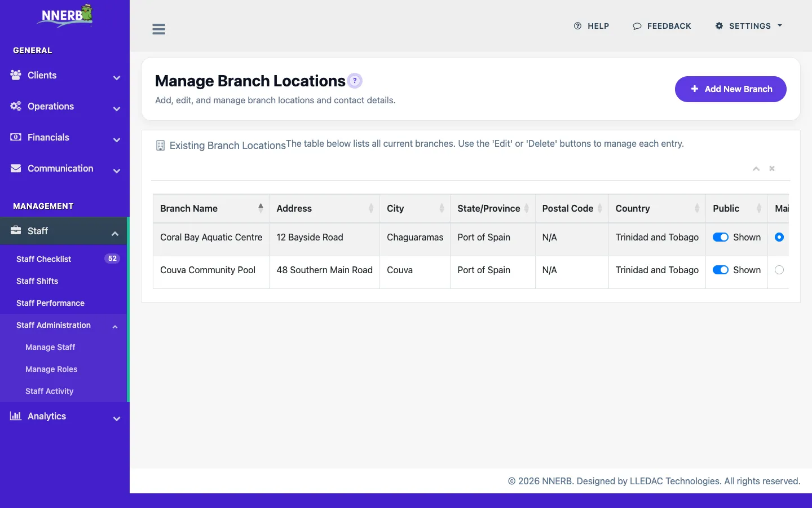Collapse the Staff menu
812x508 pixels.
pyautogui.click(x=64, y=231)
